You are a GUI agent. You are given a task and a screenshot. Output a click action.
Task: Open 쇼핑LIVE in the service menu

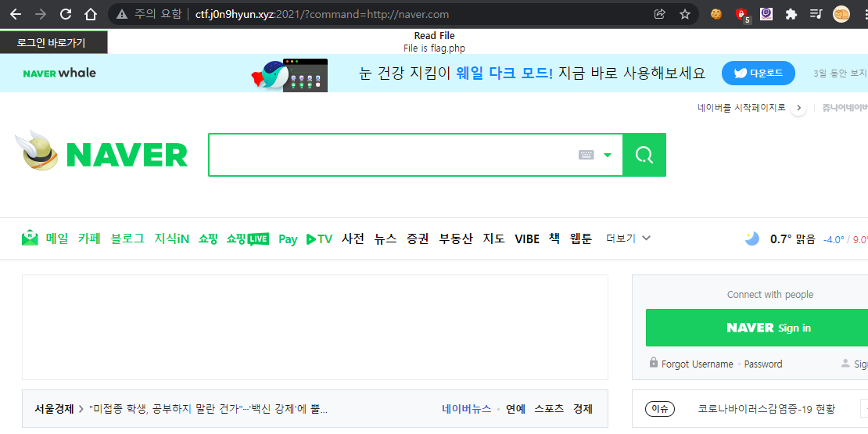(247, 239)
